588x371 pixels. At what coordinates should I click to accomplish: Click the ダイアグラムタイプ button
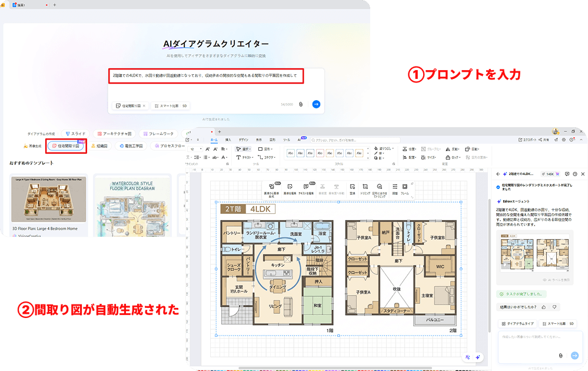[x=517, y=323]
